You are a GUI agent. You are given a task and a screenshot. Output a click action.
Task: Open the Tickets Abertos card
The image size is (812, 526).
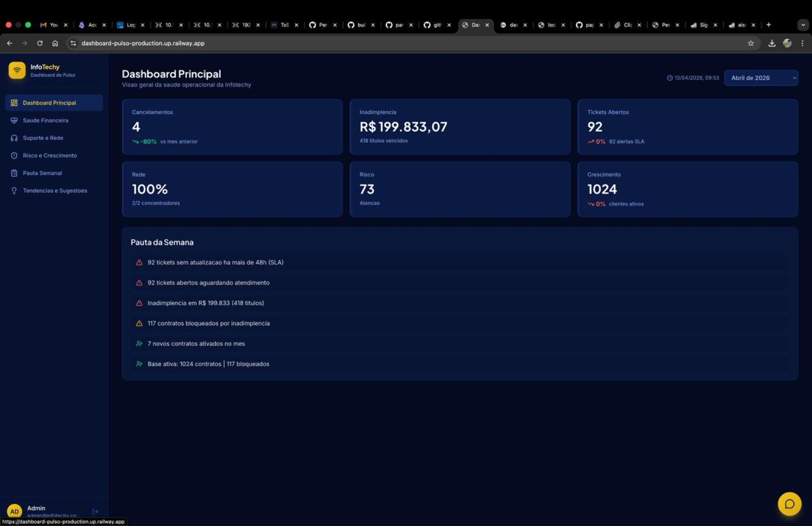(x=688, y=127)
